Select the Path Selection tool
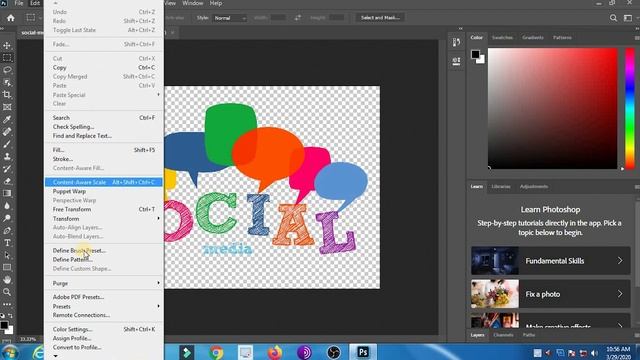 point(7,255)
